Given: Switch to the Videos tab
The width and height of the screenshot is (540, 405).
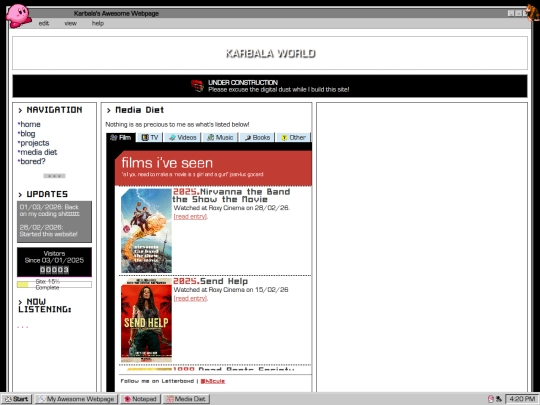Looking at the screenshot, I should (183, 137).
